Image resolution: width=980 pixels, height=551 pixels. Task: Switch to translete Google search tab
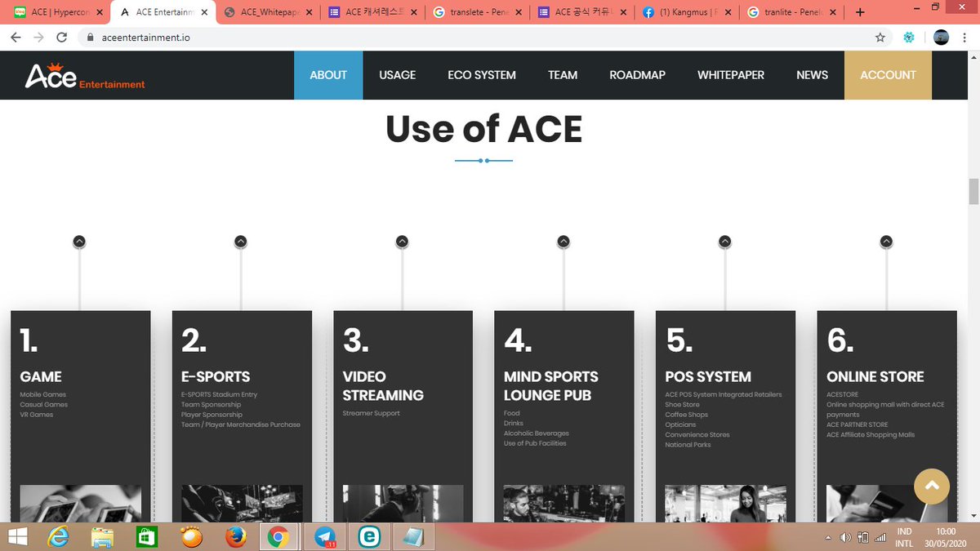(475, 12)
